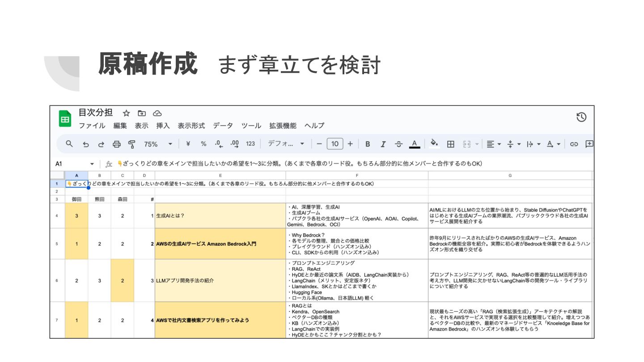Open the vertical align dropdown
The height and width of the screenshot is (362, 644).
click(x=514, y=144)
